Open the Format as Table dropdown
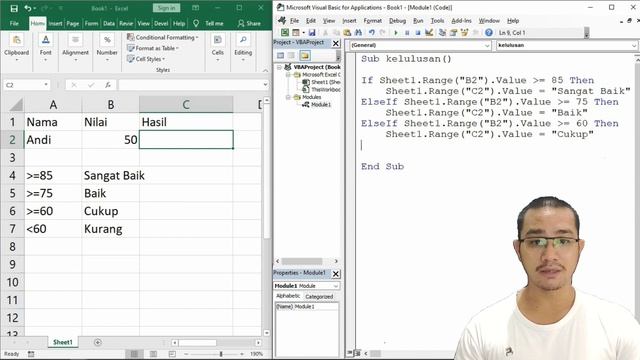The width and height of the screenshot is (640, 360). pyautogui.click(x=153, y=48)
